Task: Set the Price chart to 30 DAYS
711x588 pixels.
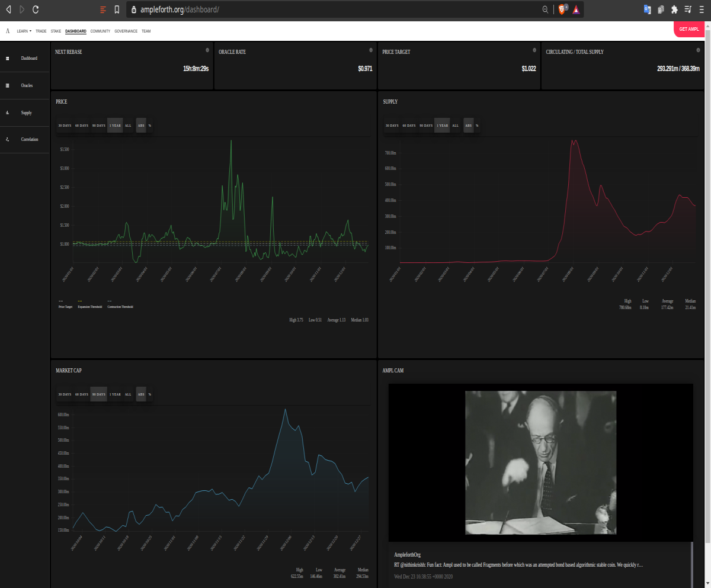Action: click(65, 126)
